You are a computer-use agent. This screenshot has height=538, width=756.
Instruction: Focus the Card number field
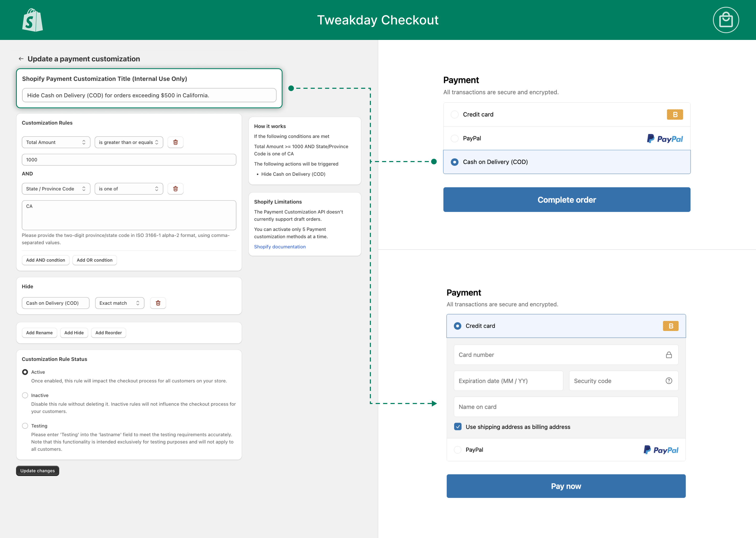coord(566,355)
